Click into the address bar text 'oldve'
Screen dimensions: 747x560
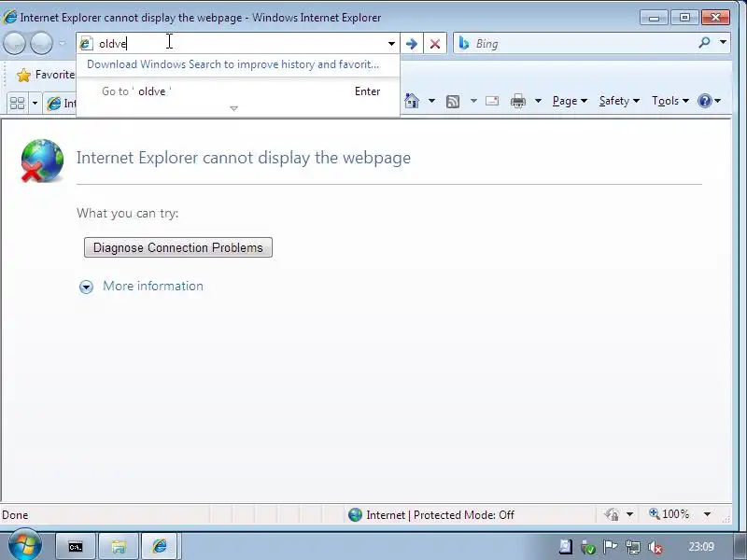[x=112, y=44]
